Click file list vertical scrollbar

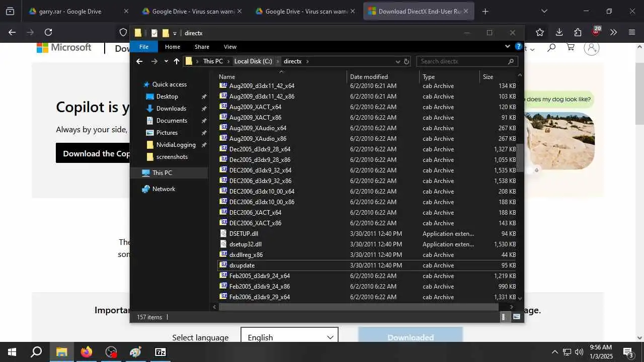point(520,157)
